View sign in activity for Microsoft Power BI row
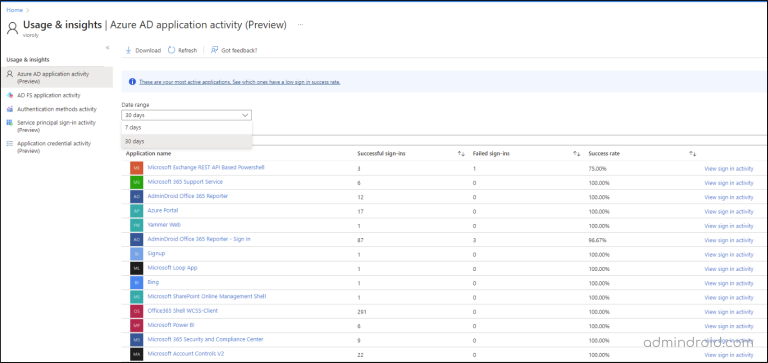 (729, 326)
